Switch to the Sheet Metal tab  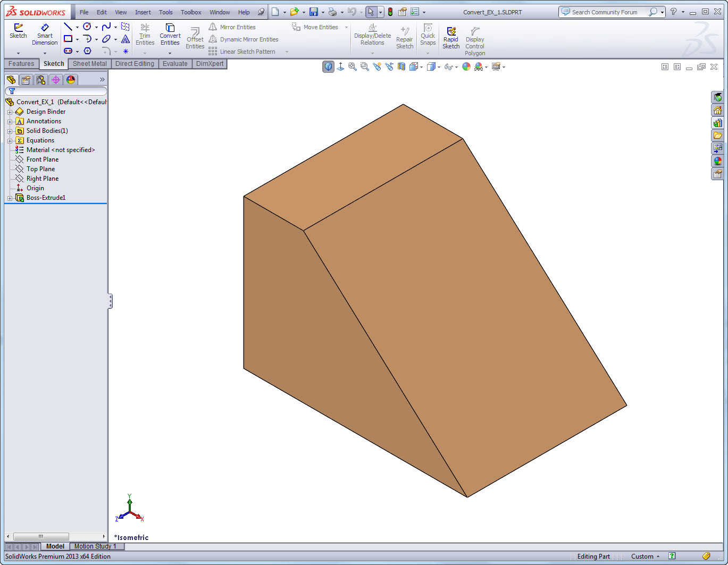(x=90, y=64)
